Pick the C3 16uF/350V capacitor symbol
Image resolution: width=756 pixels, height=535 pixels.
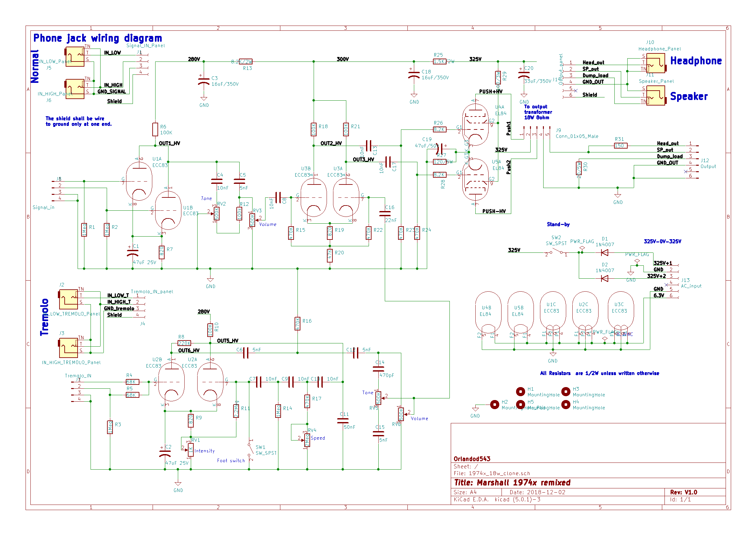click(x=204, y=81)
